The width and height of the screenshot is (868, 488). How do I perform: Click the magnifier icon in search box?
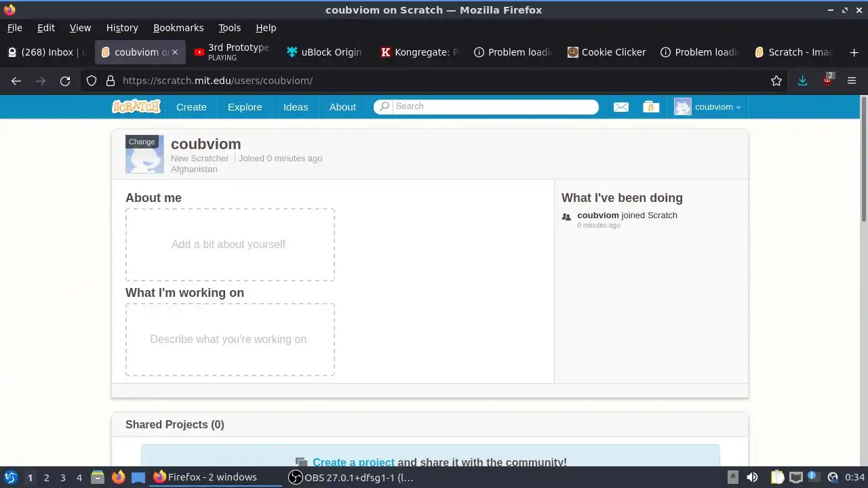click(x=384, y=106)
